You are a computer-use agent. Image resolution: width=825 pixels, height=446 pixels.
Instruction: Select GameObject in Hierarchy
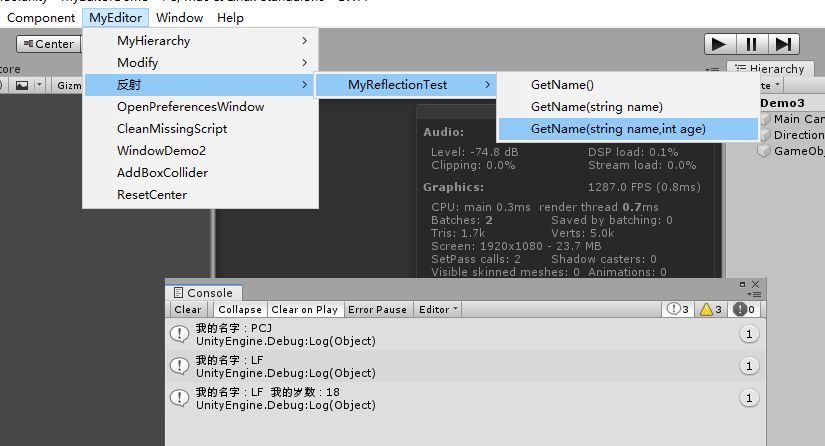792,151
